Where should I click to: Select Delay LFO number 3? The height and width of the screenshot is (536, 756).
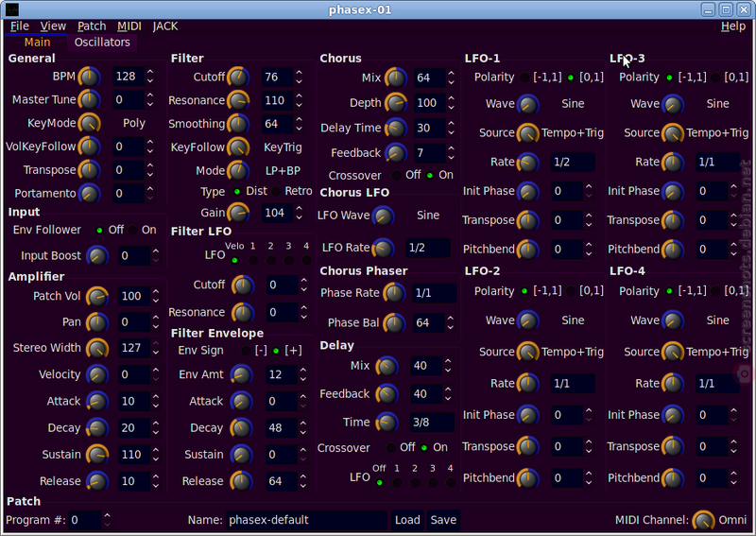[433, 482]
